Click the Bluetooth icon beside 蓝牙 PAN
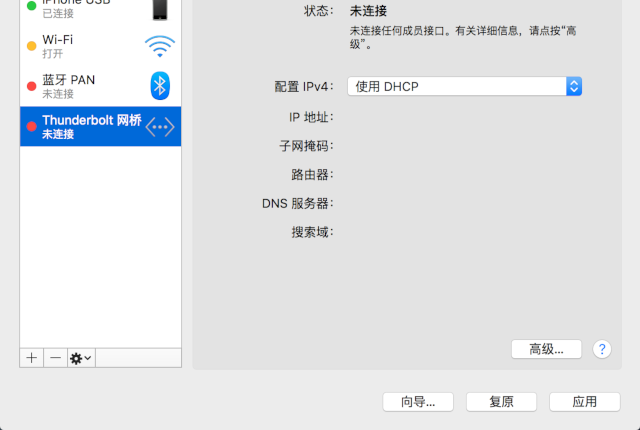 pyautogui.click(x=160, y=86)
